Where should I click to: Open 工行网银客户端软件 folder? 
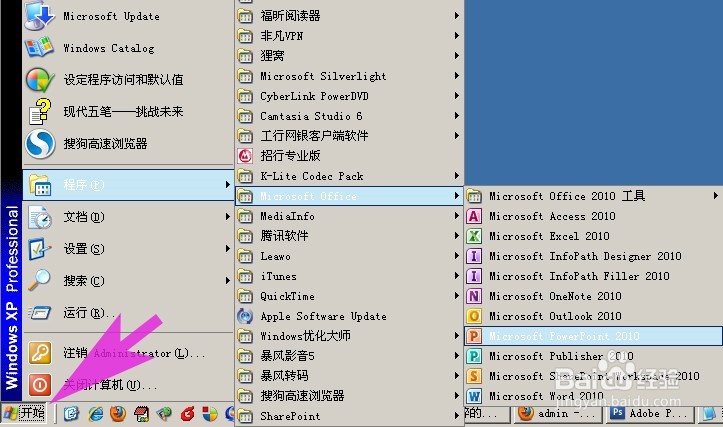tap(350, 136)
